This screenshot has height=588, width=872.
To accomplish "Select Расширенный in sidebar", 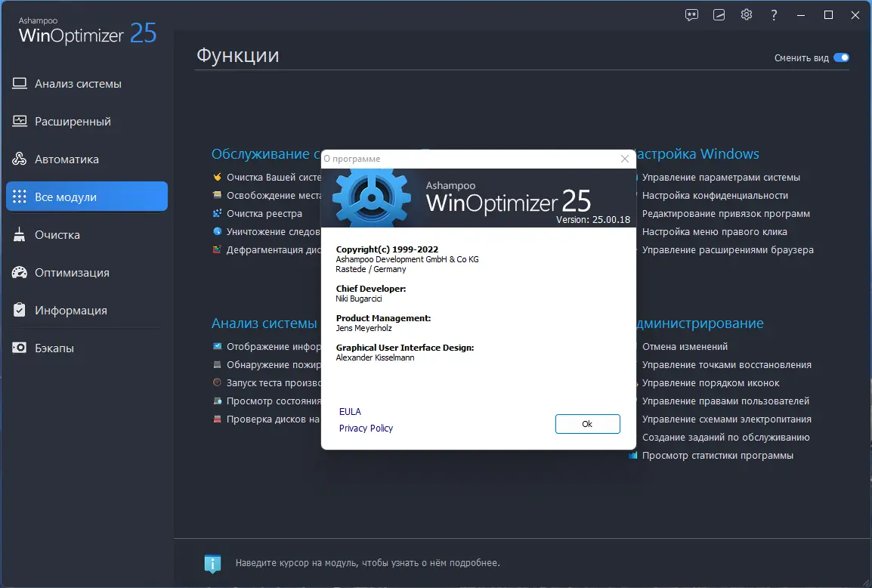I will click(87, 121).
